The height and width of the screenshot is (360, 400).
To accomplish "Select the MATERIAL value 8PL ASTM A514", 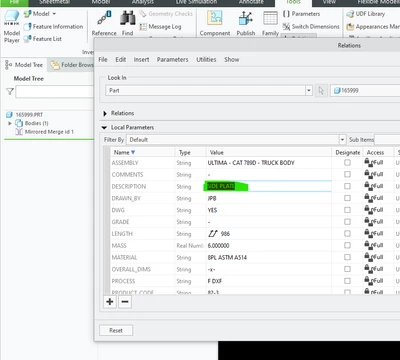I will 227,257.
